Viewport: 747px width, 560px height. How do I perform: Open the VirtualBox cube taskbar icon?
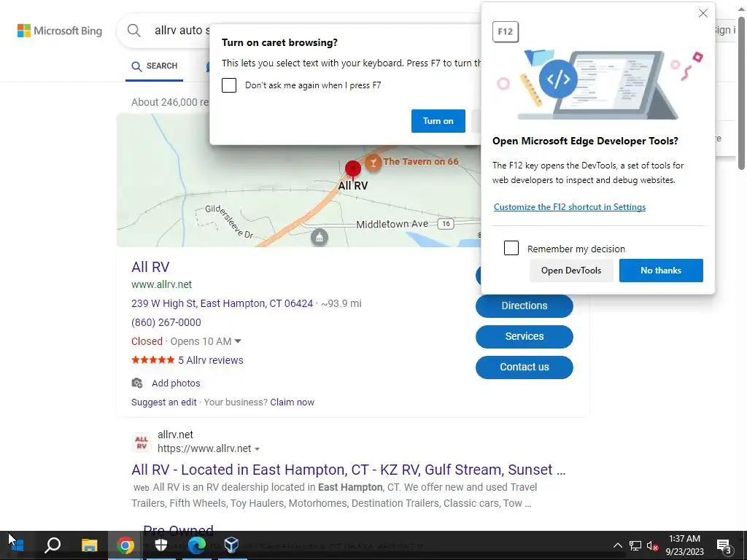pyautogui.click(x=231, y=545)
